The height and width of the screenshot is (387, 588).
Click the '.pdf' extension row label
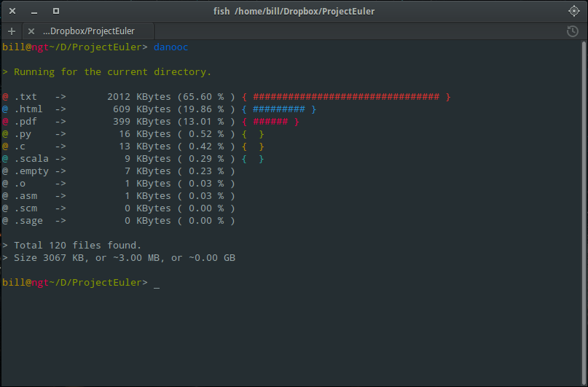[26, 122]
